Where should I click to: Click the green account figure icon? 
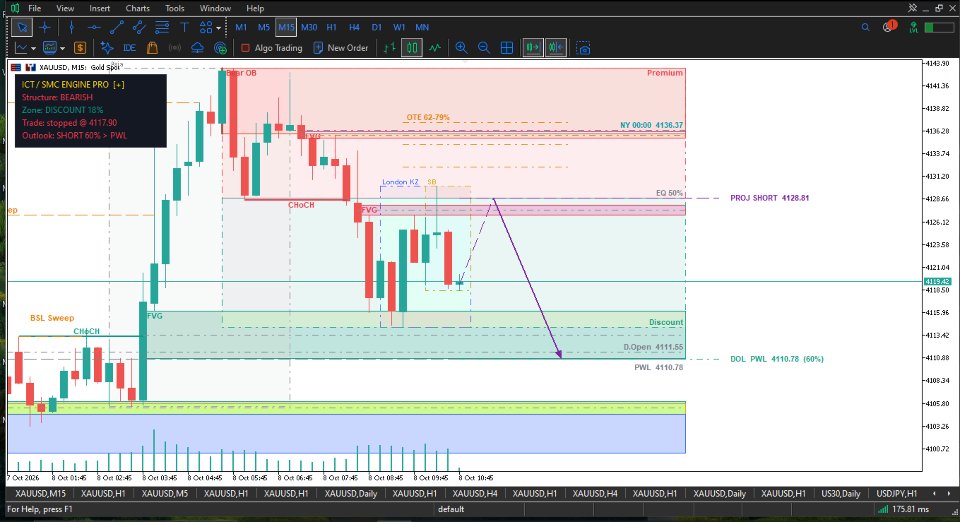(913, 28)
